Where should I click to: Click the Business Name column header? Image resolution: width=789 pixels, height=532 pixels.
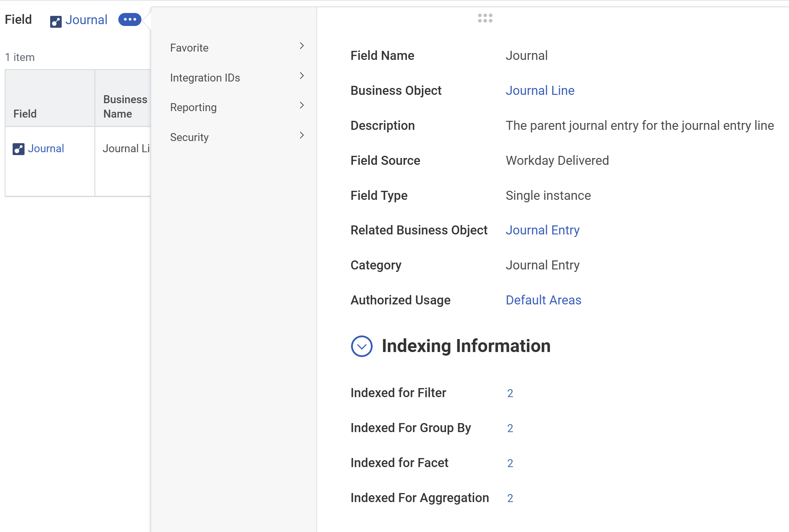(123, 98)
